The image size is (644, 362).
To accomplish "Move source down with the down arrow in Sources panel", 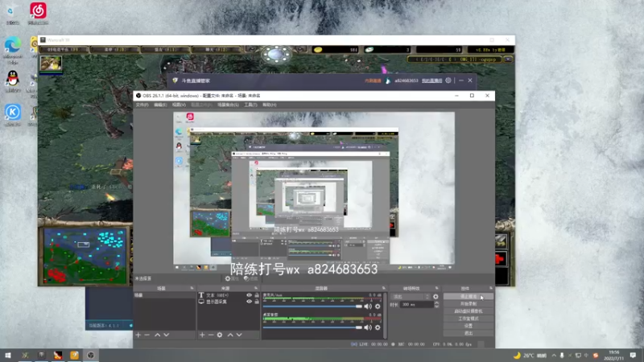I will coord(239,335).
